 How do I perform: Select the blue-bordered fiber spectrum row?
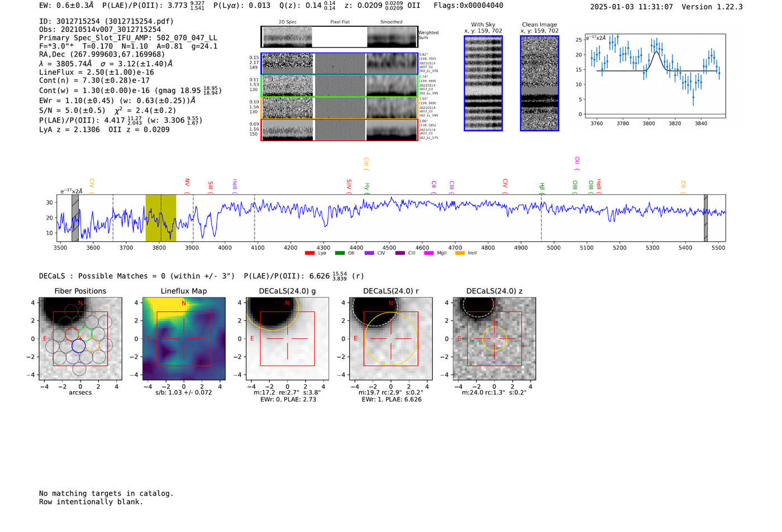(x=339, y=64)
